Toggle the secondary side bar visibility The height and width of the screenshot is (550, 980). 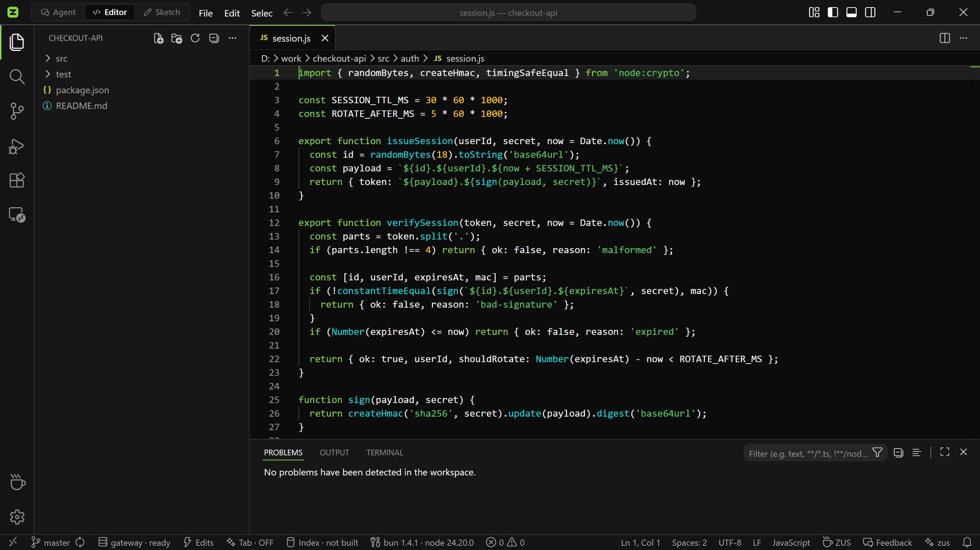870,13
